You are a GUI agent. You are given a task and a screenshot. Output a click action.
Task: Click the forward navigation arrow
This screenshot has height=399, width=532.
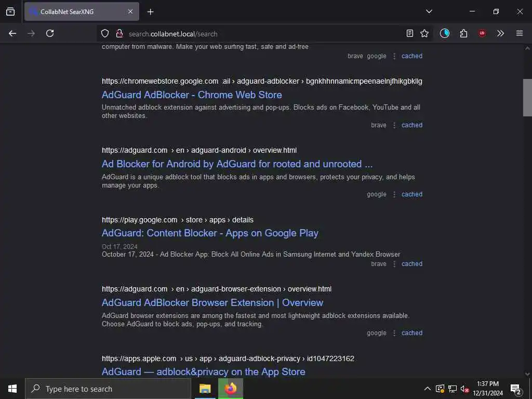31,33
